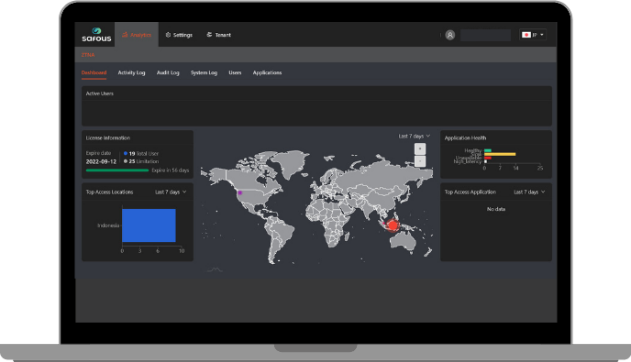Click the Expire in 56 days text

pos(170,171)
